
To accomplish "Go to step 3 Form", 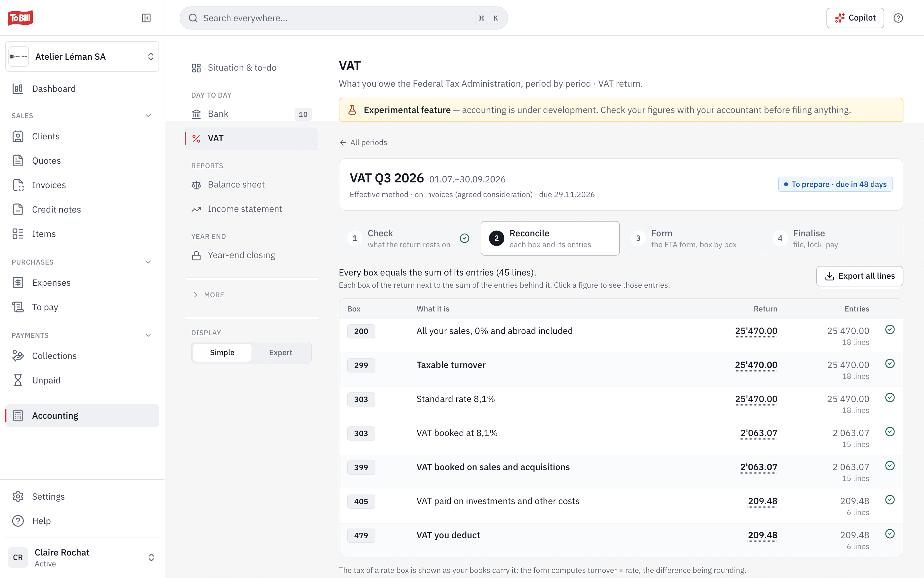I will 692,238.
